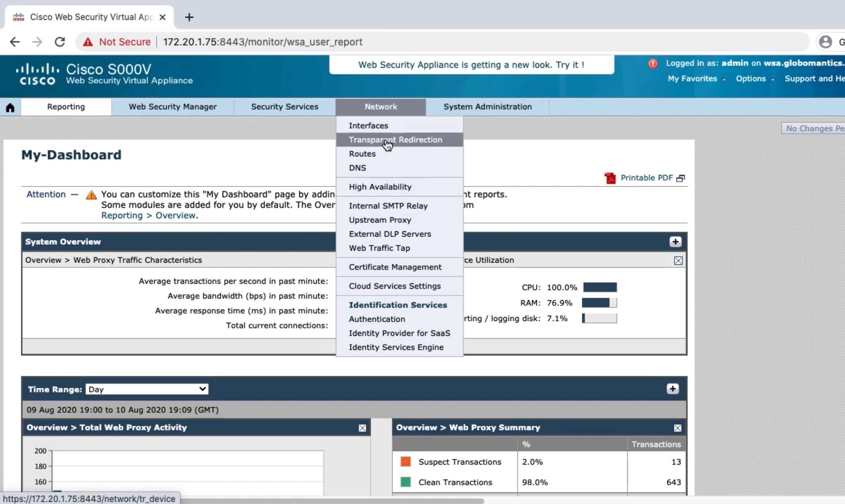
Task: Select Identity Provider for SaaS
Action: coord(399,333)
